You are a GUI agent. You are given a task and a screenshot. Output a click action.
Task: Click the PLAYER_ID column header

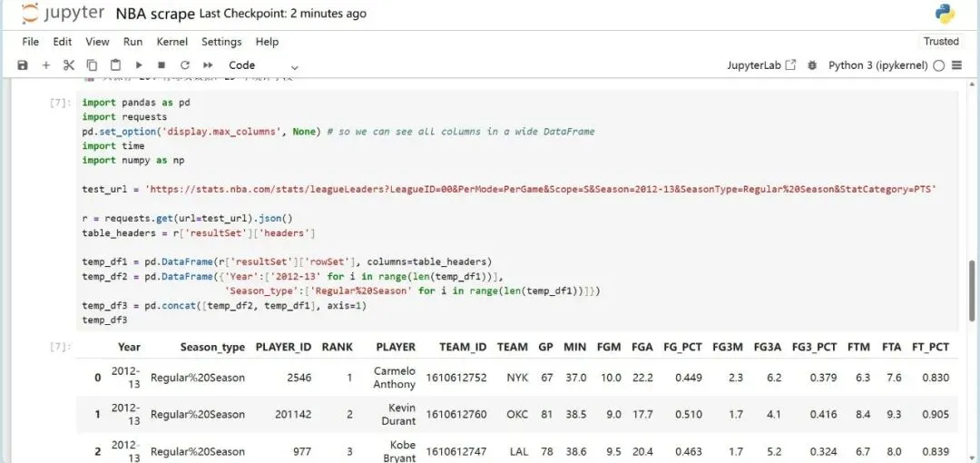[283, 347]
